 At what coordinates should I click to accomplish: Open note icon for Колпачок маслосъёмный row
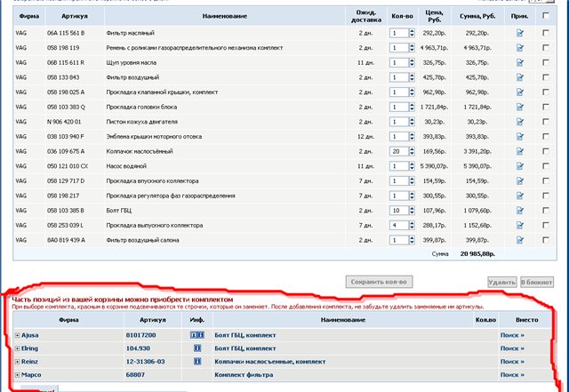point(520,151)
